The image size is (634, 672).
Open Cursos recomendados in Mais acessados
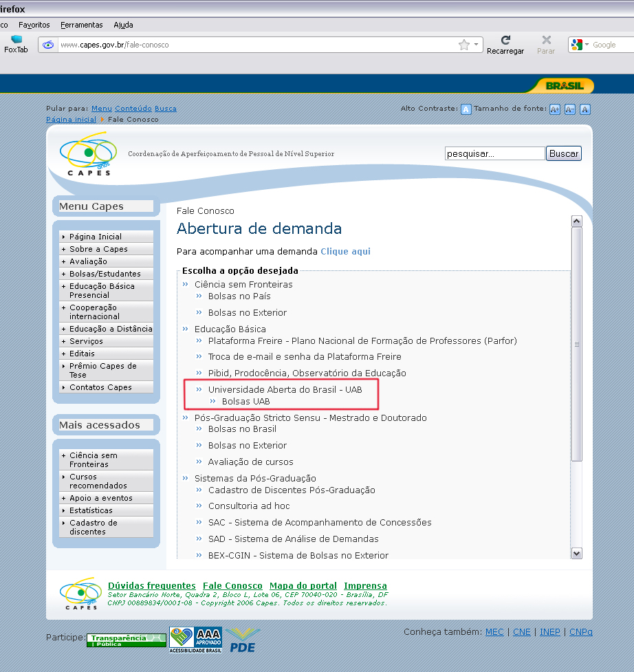coord(106,481)
